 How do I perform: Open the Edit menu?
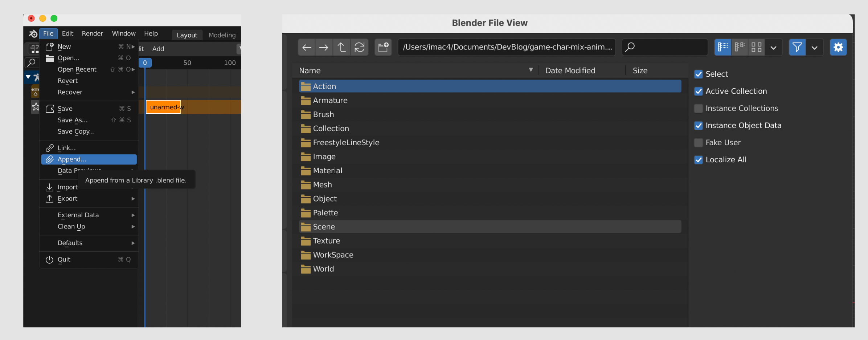click(67, 33)
